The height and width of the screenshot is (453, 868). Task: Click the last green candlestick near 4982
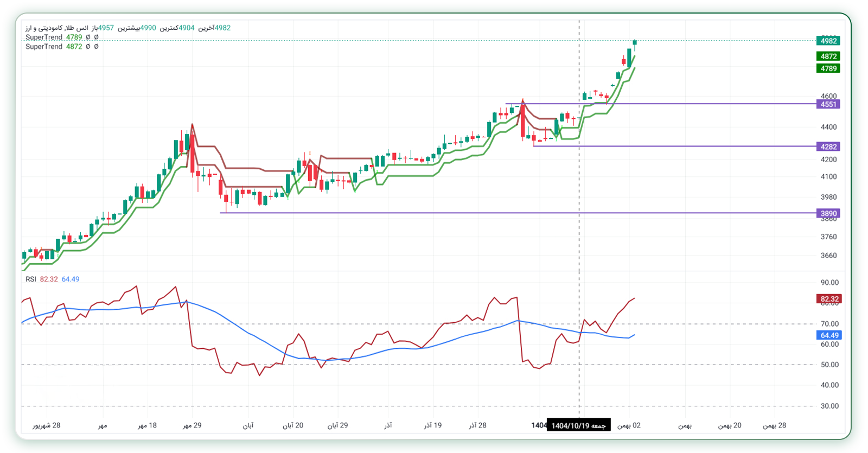pos(635,43)
